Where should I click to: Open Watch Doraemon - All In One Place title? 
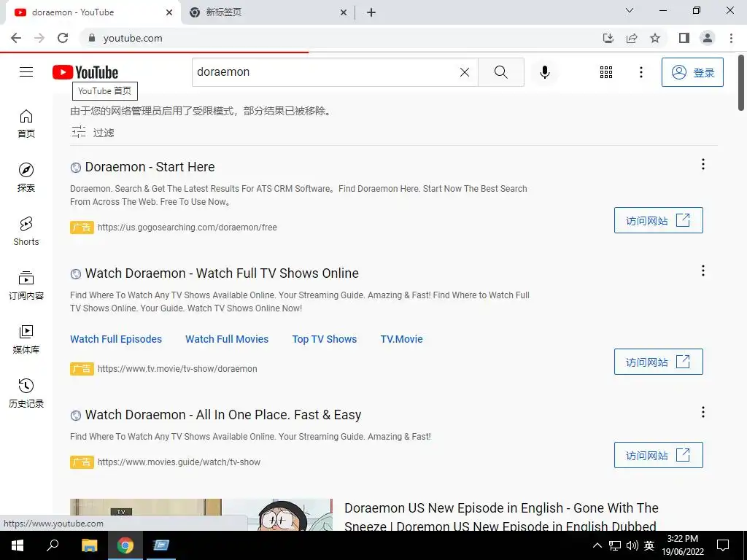[223, 415]
